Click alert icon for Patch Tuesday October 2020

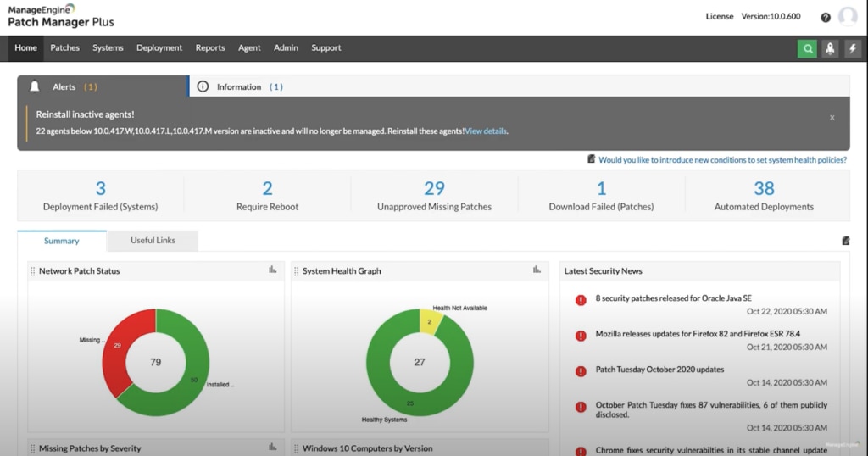coord(581,371)
